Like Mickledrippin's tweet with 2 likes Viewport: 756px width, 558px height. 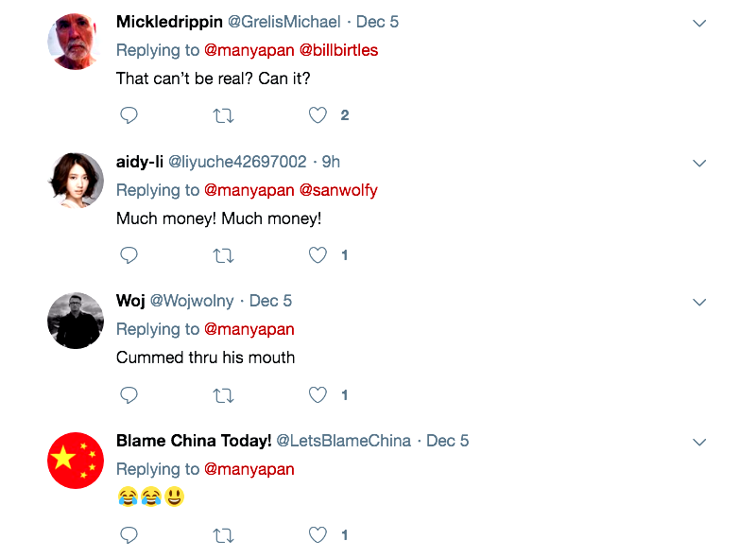318,115
